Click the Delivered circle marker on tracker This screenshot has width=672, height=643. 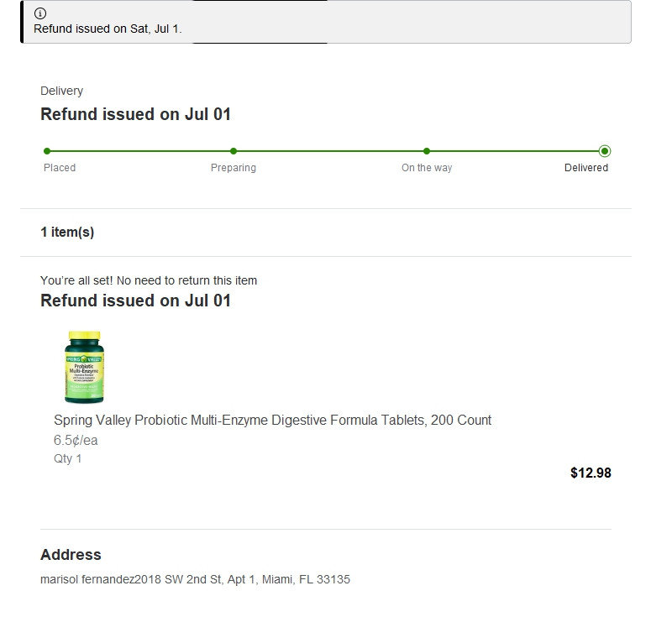click(x=605, y=151)
